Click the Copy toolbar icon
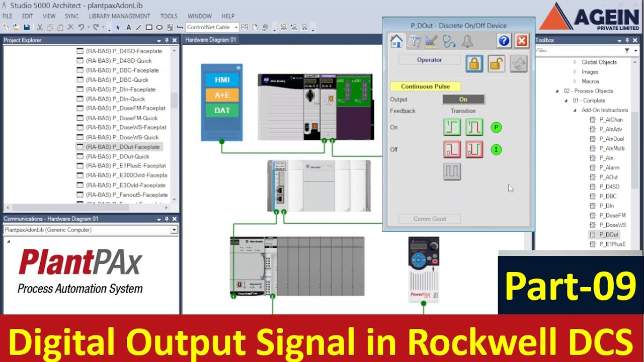This screenshot has width=644, height=362. click(50, 27)
